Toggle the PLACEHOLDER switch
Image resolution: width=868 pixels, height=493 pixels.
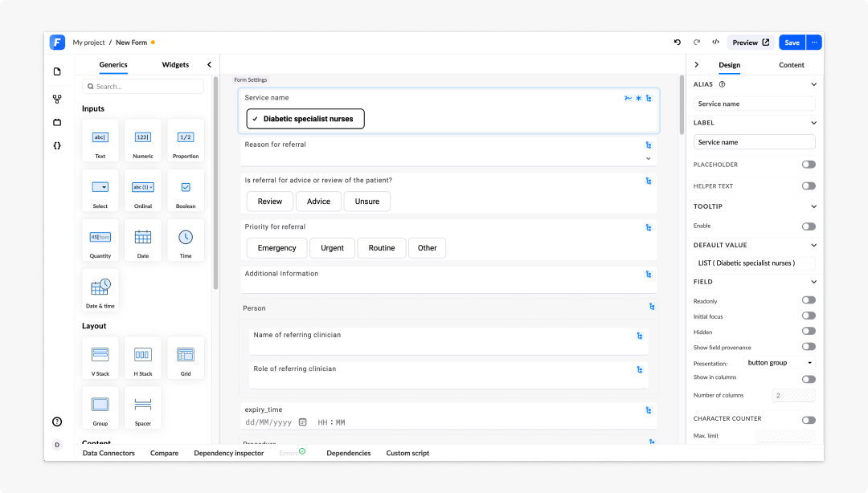(x=809, y=165)
